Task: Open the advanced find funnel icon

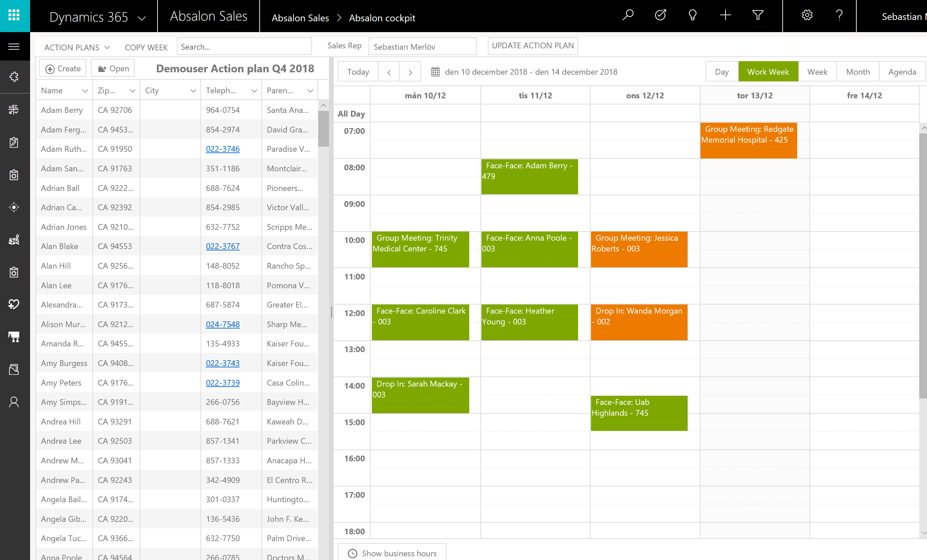Action: tap(757, 16)
